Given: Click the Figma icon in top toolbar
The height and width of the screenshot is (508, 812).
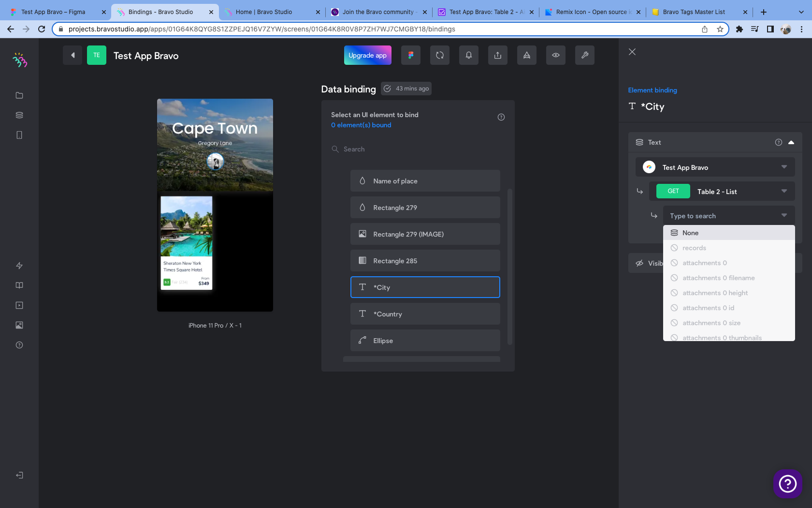Looking at the screenshot, I should [411, 55].
